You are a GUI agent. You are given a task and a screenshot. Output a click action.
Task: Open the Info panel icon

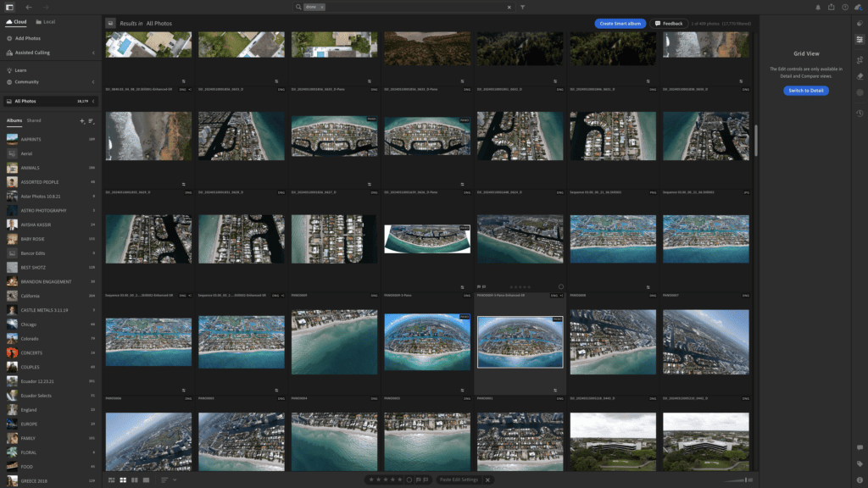[x=860, y=480]
